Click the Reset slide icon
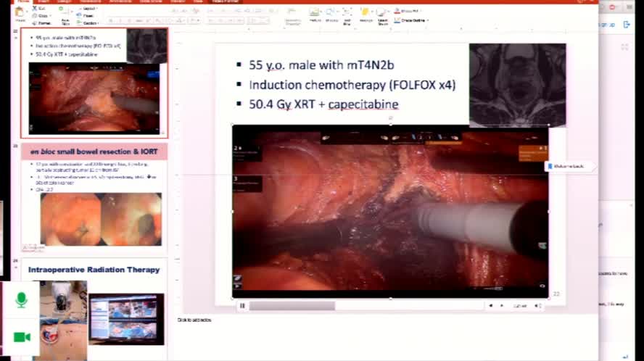Screen dimensions: 644x361 click(x=79, y=16)
